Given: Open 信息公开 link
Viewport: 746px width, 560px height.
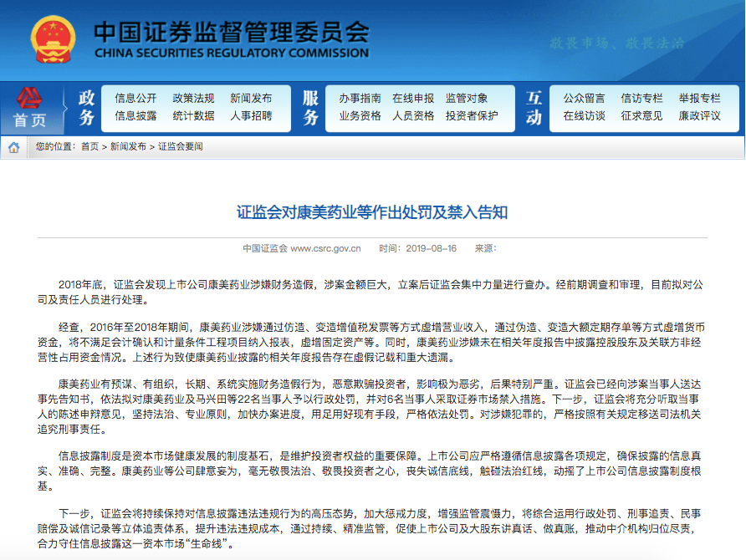Looking at the screenshot, I should click(135, 99).
